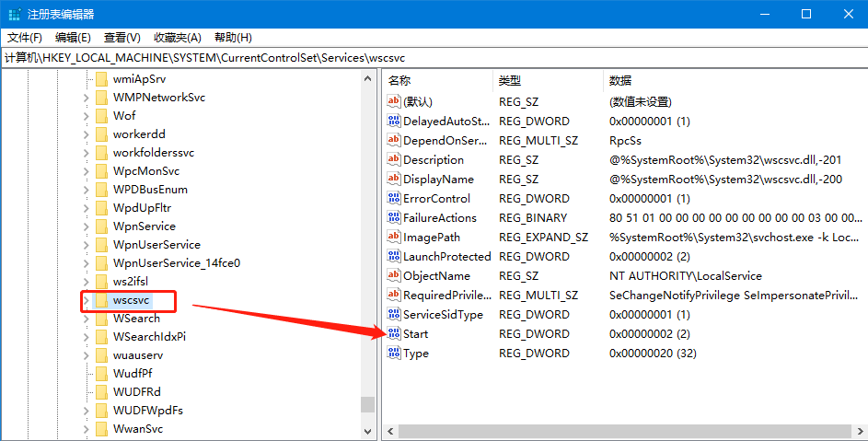This screenshot has height=441, width=868.
Task: Expand the wmiApSrv tree node
Action: tap(87, 79)
